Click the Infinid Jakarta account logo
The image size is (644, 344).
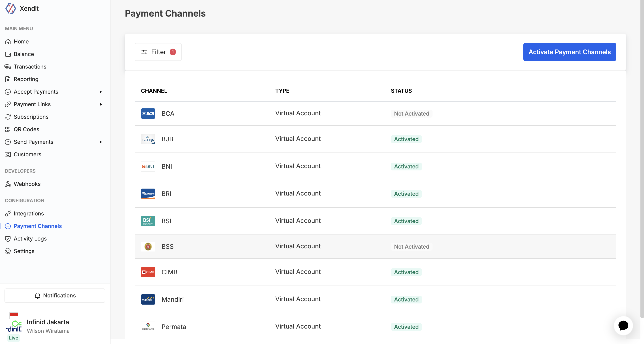pyautogui.click(x=14, y=326)
